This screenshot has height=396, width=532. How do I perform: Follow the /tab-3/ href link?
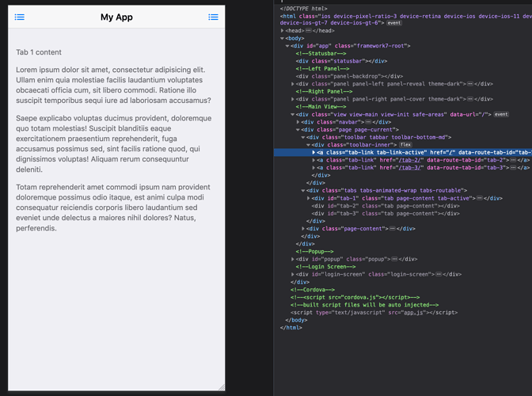[409, 168]
